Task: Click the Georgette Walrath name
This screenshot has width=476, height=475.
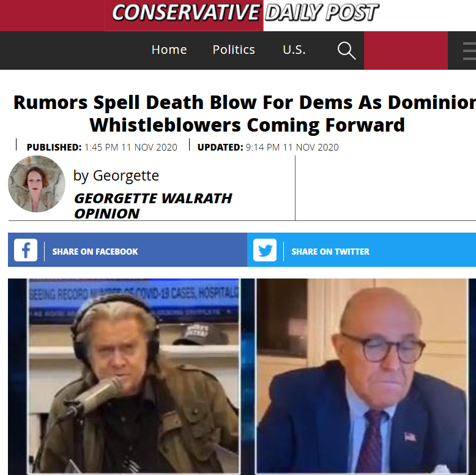Action: pos(153,198)
